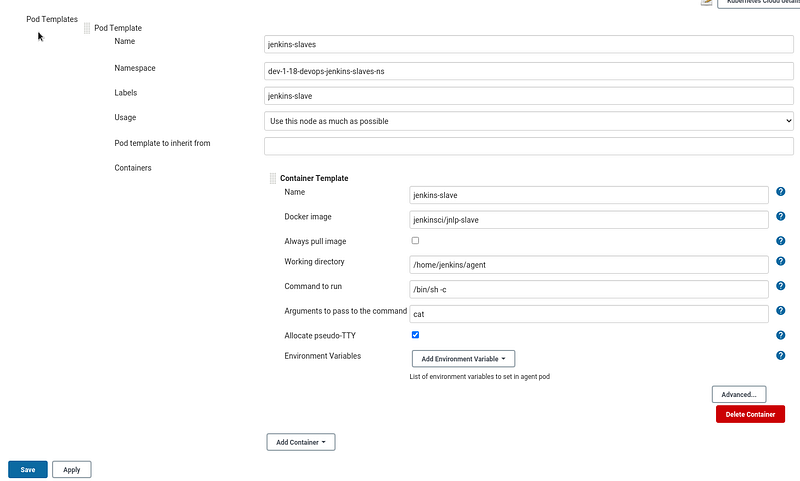Click the Pod Templates heading

pos(52,19)
